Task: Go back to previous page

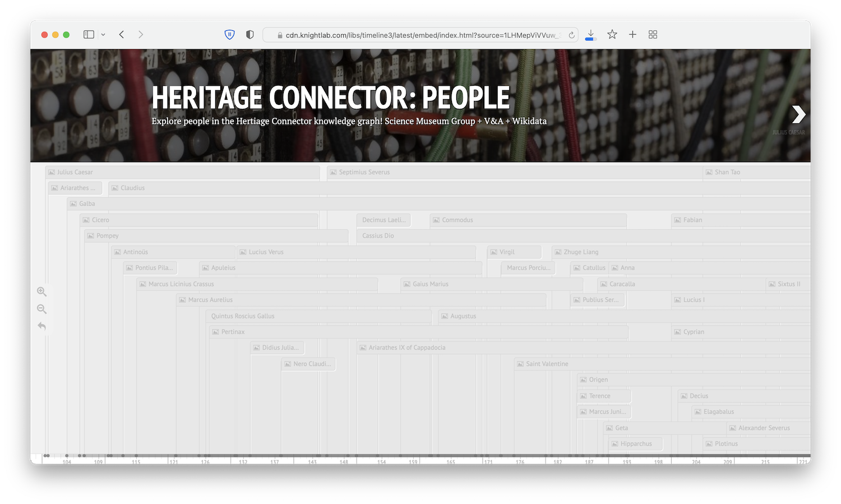Action: click(x=122, y=35)
